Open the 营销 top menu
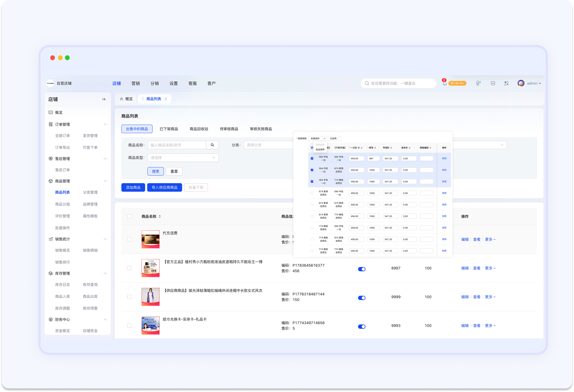This screenshot has width=574, height=392. click(136, 83)
